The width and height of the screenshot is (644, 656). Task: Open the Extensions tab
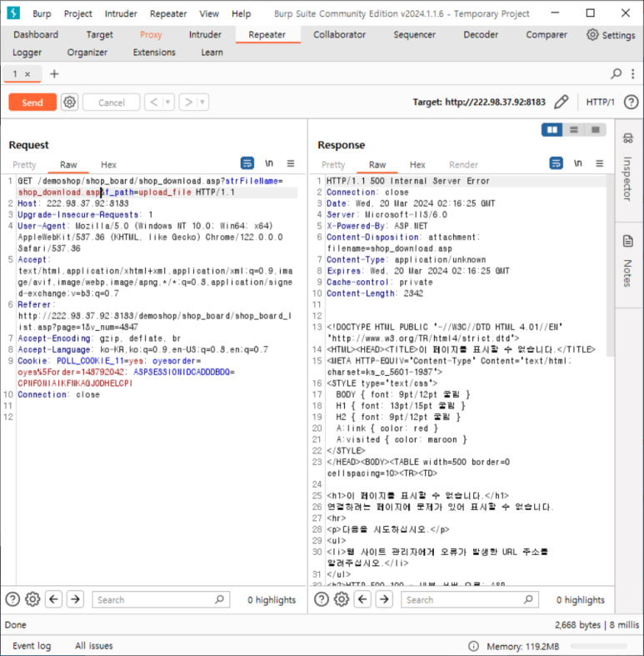tap(154, 53)
